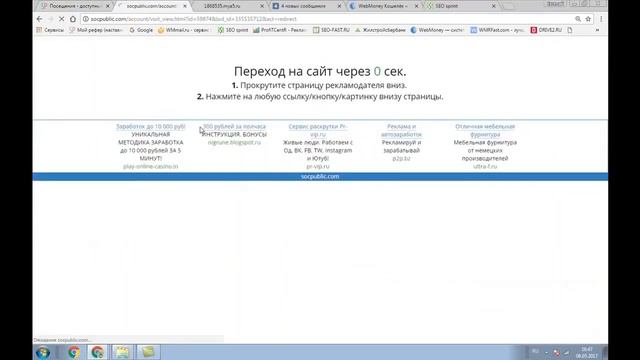Open the Мой рефер bookmark
This screenshot has height=360, width=640.
(96, 30)
